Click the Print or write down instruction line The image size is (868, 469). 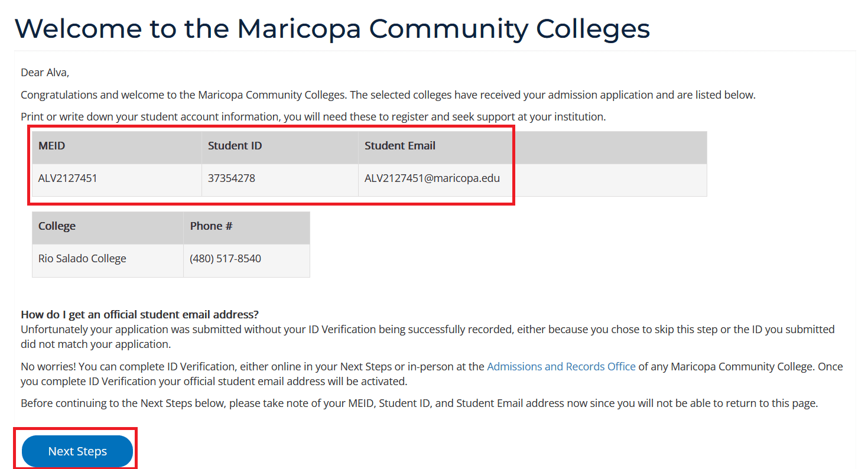click(x=313, y=117)
